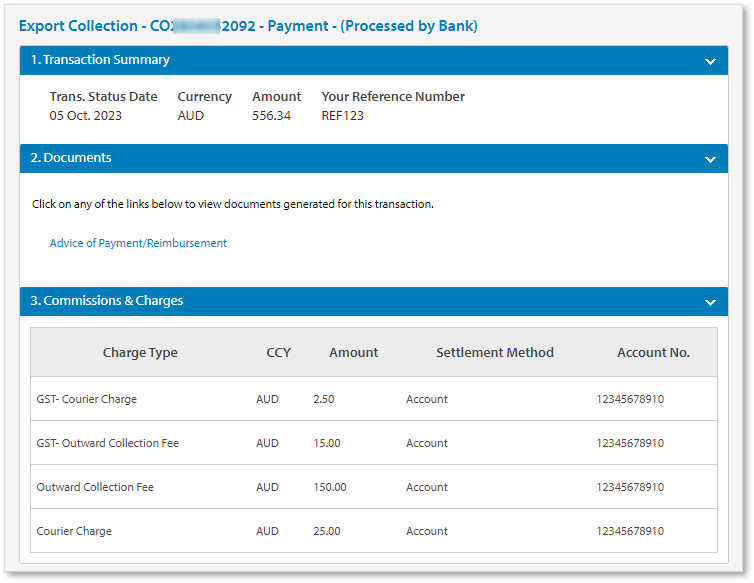The width and height of the screenshot is (754, 583).
Task: Click the Currency label in summary
Action: click(x=204, y=97)
